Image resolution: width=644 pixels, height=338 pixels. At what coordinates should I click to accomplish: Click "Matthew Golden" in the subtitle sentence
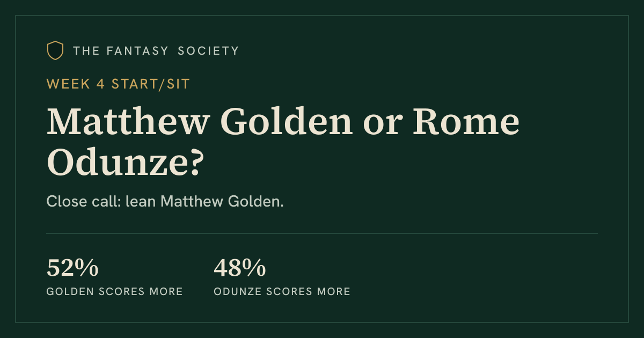221,202
